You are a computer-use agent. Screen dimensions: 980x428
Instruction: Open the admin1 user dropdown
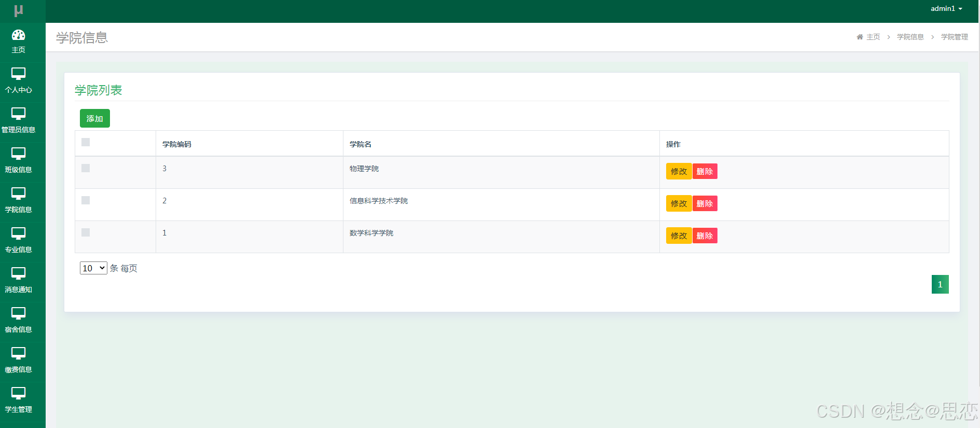click(x=946, y=8)
